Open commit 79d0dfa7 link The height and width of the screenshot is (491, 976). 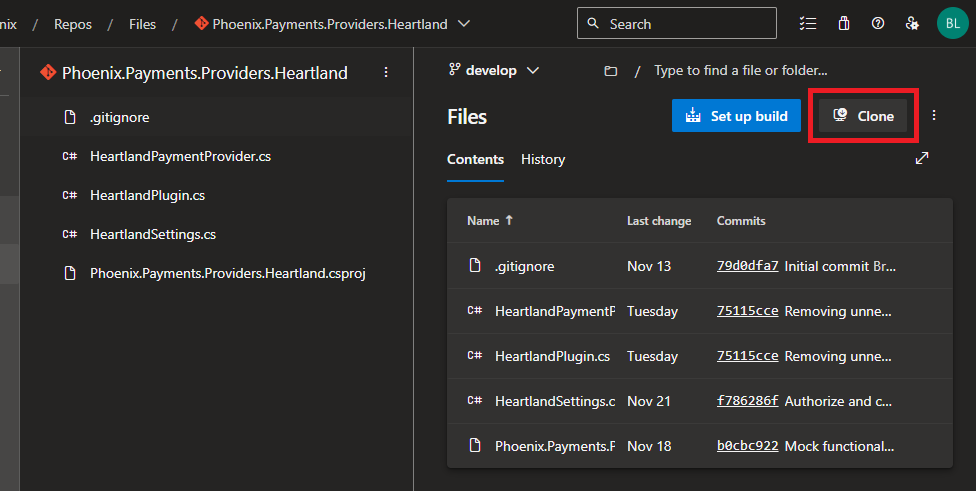pyautogui.click(x=747, y=266)
